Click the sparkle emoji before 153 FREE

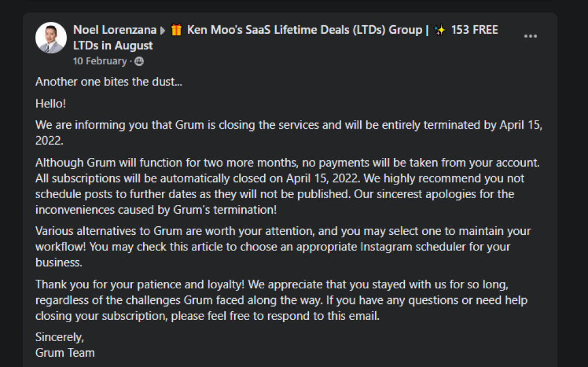coord(440,30)
